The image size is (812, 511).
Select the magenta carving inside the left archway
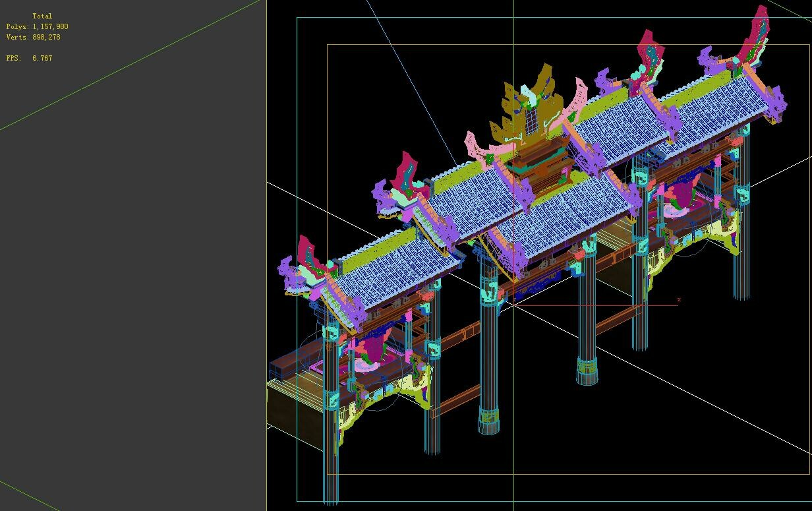click(372, 349)
